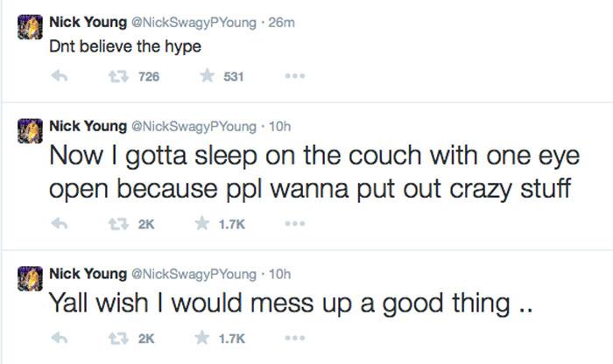Open Nick Young profile name on top tweet
This screenshot has height=364, width=613.
[x=88, y=22]
